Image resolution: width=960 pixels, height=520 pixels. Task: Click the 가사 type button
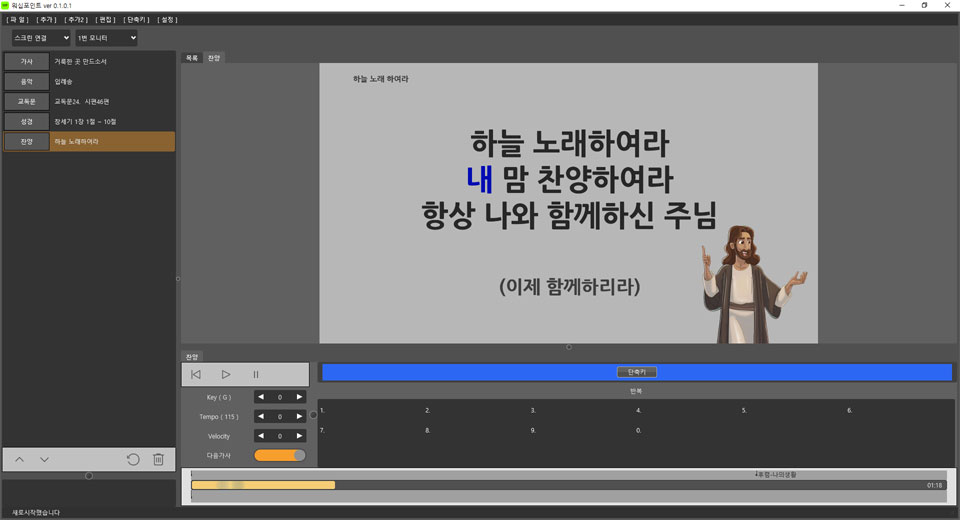point(26,61)
